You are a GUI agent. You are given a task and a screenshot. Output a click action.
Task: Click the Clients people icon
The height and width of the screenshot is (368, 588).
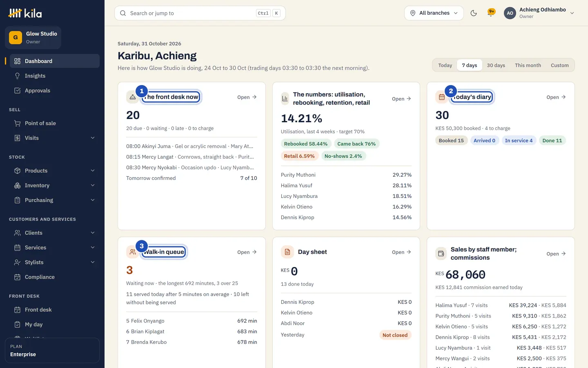[x=17, y=233]
